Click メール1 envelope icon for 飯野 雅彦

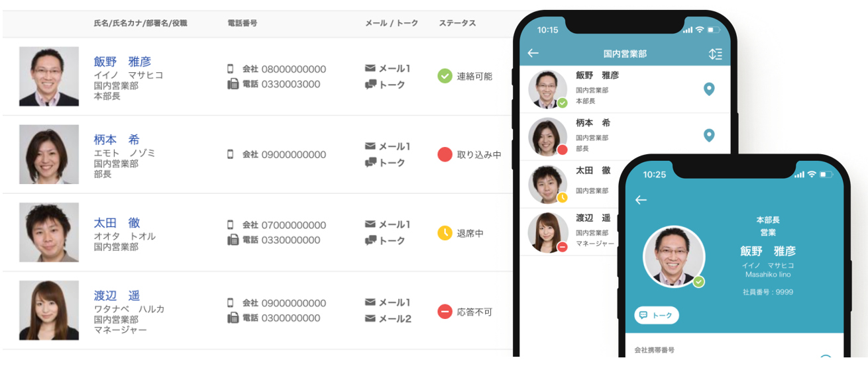pyautogui.click(x=370, y=68)
